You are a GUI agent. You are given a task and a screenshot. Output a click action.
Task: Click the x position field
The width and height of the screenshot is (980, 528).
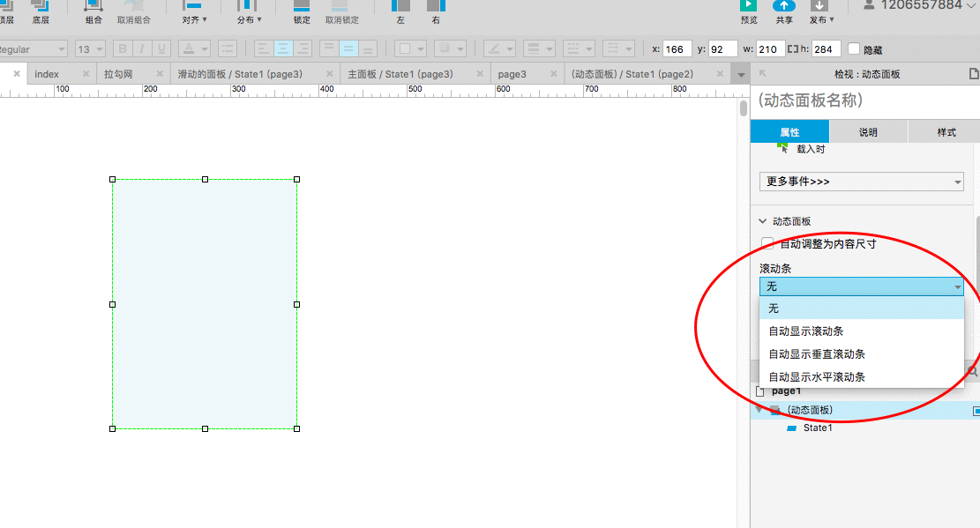click(677, 48)
